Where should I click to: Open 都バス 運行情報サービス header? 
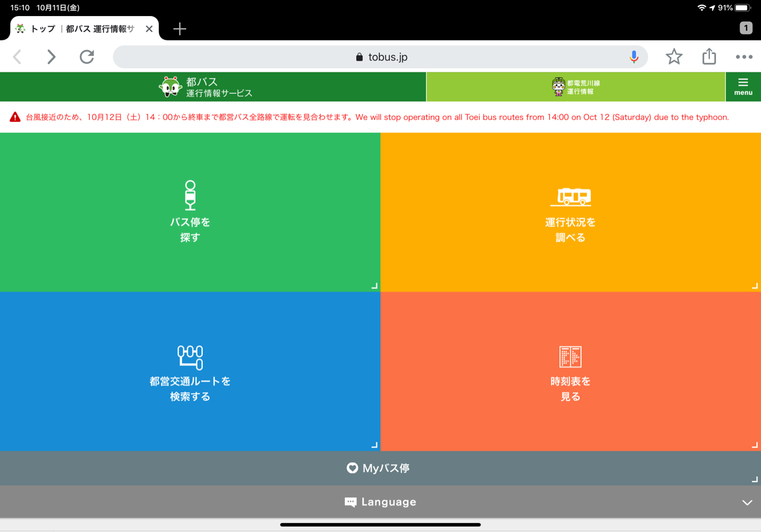point(213,87)
